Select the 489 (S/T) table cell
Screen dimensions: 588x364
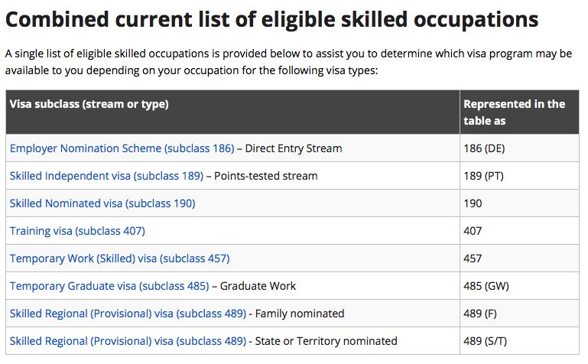tap(519, 341)
